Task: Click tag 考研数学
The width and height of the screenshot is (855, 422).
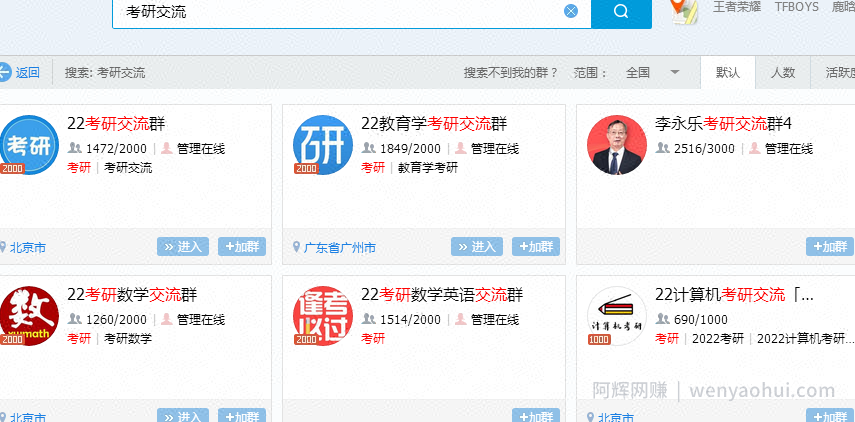Action: point(128,339)
